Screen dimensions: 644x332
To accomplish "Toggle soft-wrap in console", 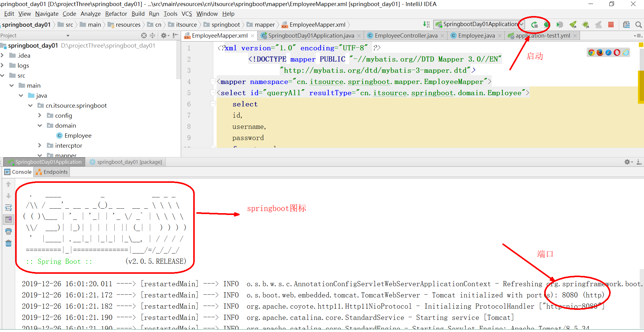I will (8, 208).
